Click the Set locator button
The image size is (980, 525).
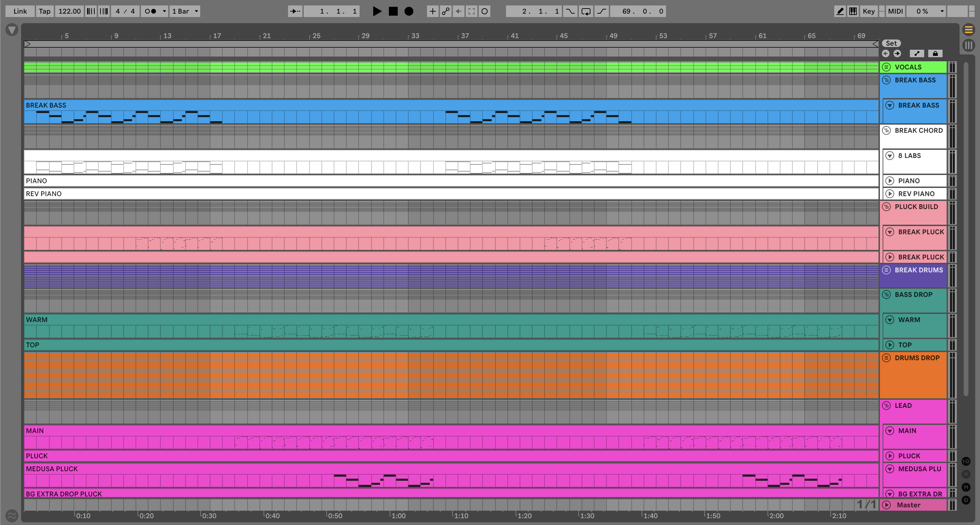click(x=891, y=43)
